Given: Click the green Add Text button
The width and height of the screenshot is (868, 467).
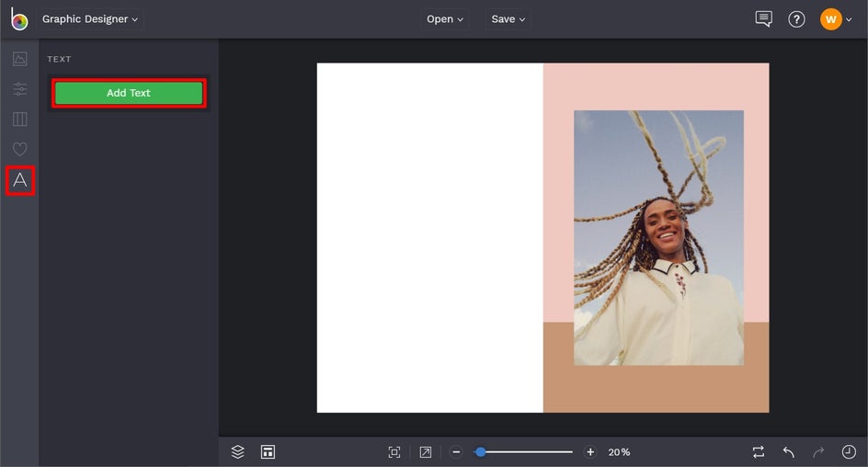Looking at the screenshot, I should click(x=129, y=93).
